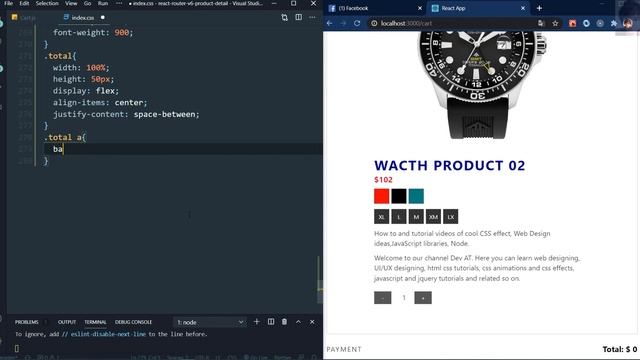Close the React App browser tab
The width and height of the screenshot is (640, 360).
(x=523, y=8)
